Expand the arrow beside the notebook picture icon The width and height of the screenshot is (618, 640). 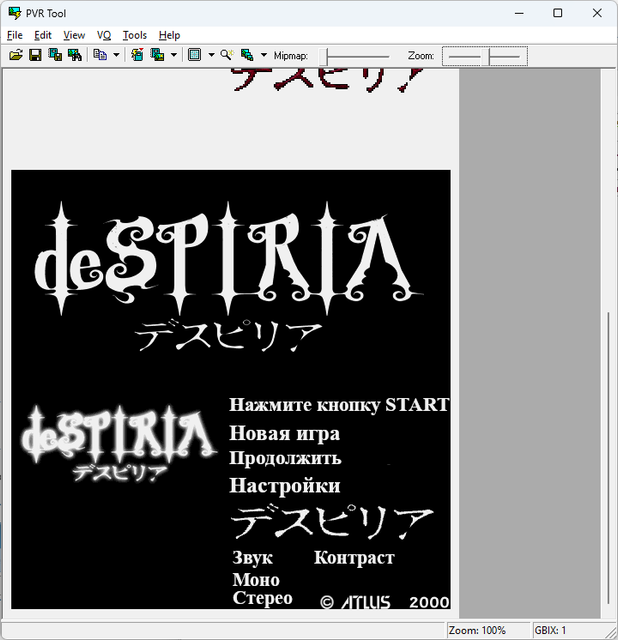point(173,55)
